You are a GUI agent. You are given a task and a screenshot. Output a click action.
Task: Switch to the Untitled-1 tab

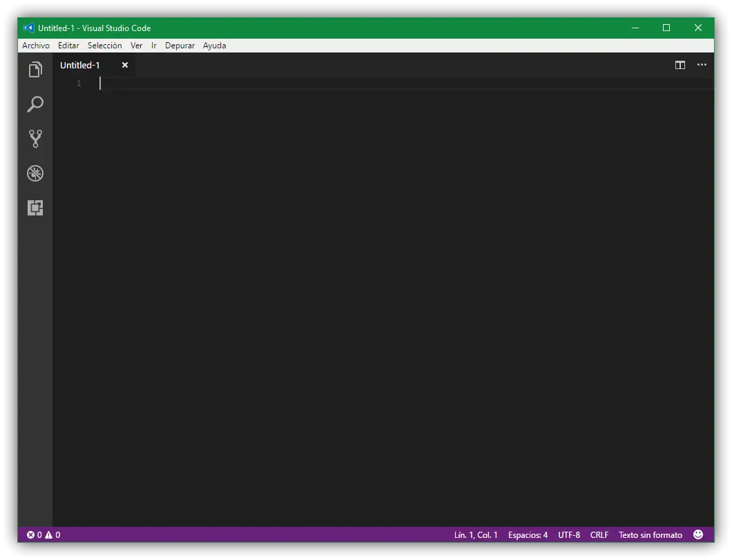pos(80,65)
